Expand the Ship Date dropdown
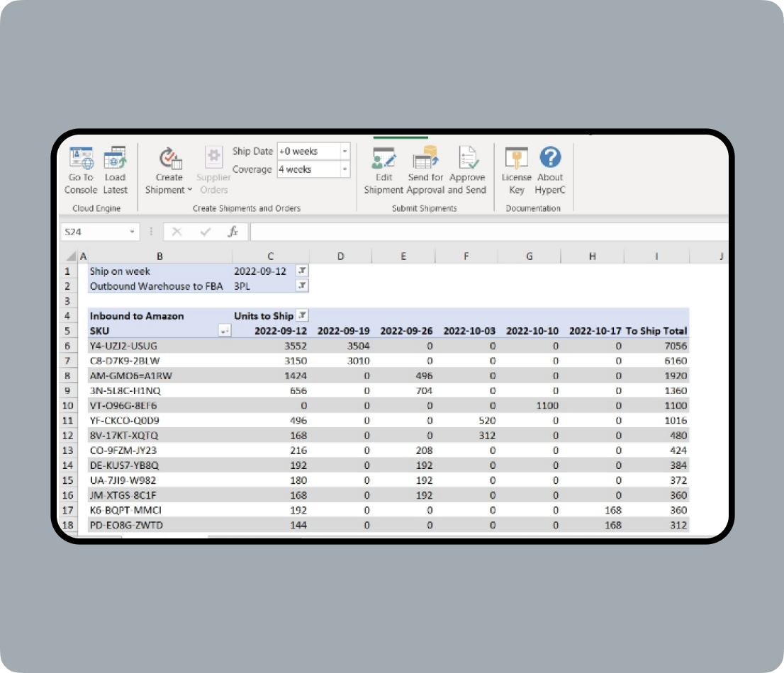Viewport: 784px width, 673px height. 345,152
